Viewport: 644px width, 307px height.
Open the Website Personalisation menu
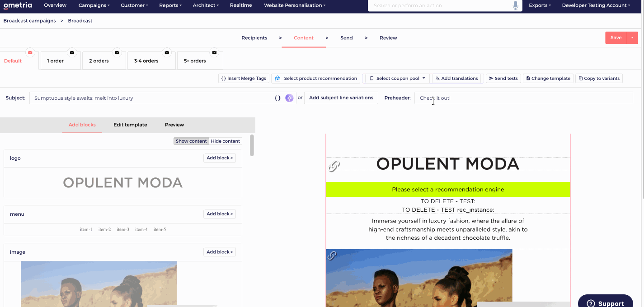click(295, 5)
